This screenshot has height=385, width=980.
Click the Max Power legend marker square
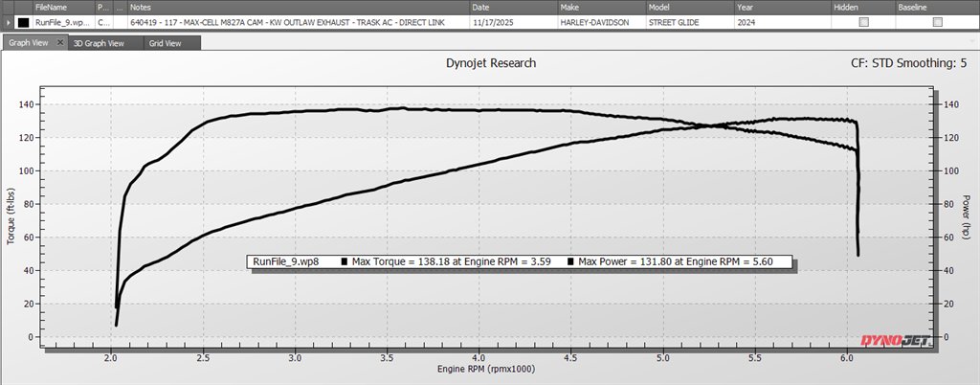point(570,261)
